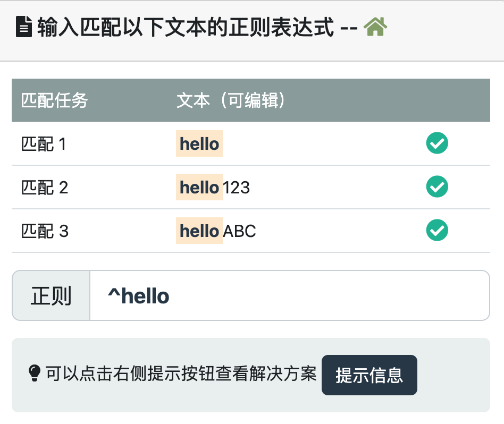The image size is (504, 424).
Task: Click the hint text 可以点击右侧提示按钮查看解决方案
Action: tap(181, 374)
